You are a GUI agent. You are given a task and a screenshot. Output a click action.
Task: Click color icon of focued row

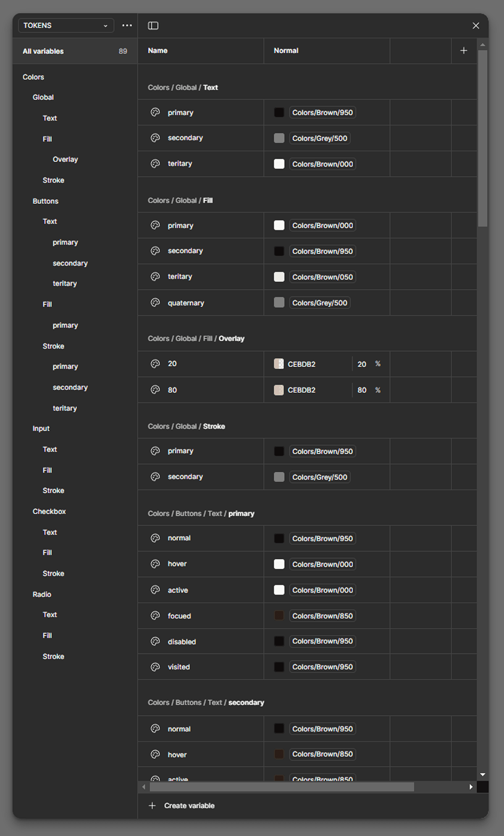155,616
